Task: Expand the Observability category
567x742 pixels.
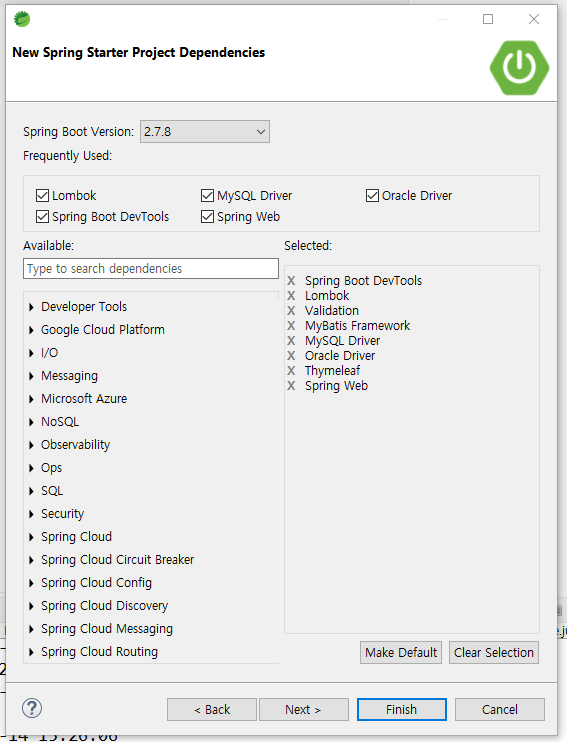Action: [31, 445]
